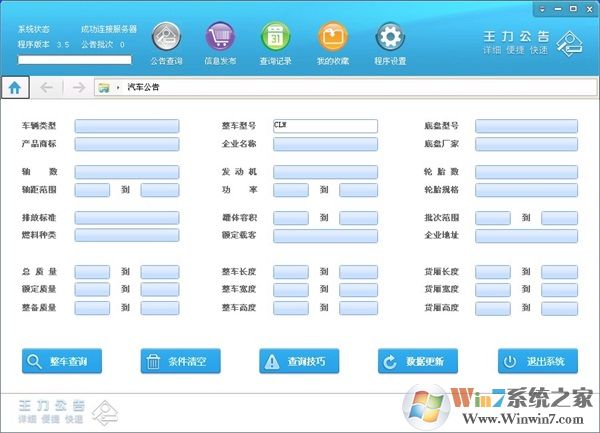Focus the 额定载客 input field
This screenshot has width=600, height=433.
(325, 236)
